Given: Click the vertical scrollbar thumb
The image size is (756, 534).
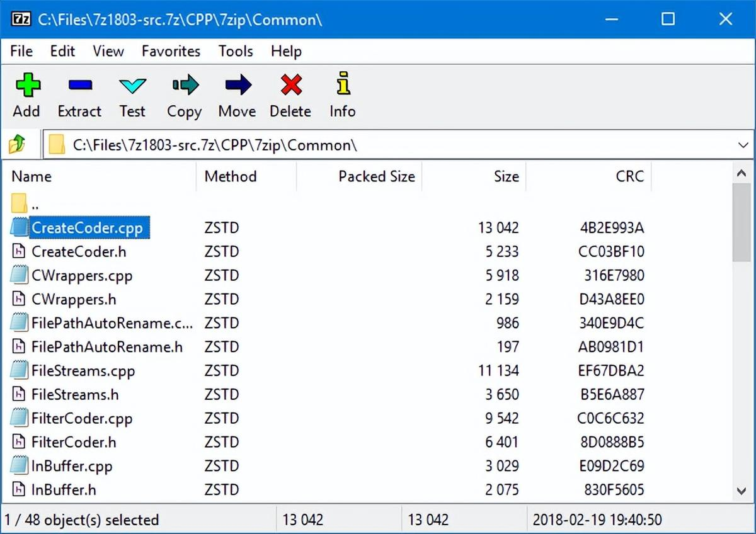Looking at the screenshot, I should [x=741, y=222].
